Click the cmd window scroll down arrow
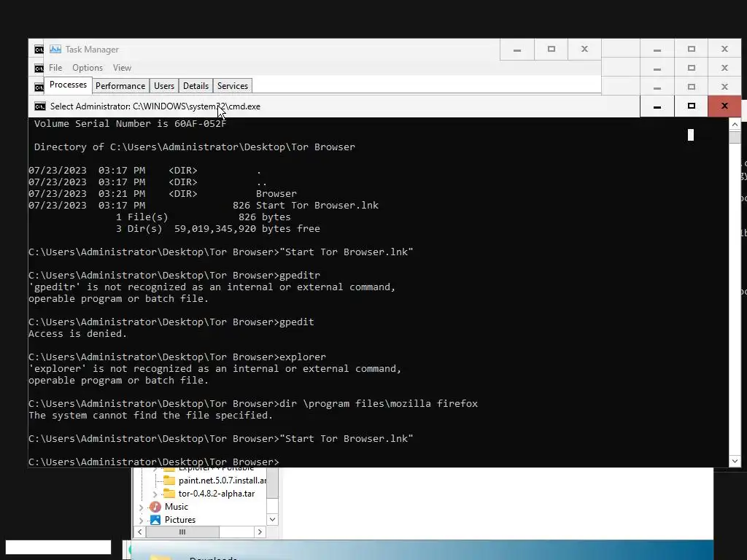 [x=735, y=461]
